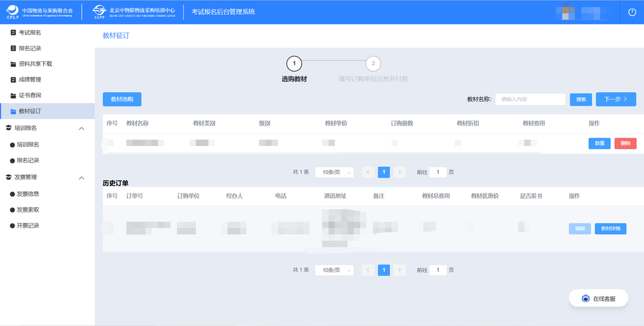This screenshot has height=326, width=644.
Task: Open the 在线客服 chat widget
Action: pyautogui.click(x=599, y=299)
